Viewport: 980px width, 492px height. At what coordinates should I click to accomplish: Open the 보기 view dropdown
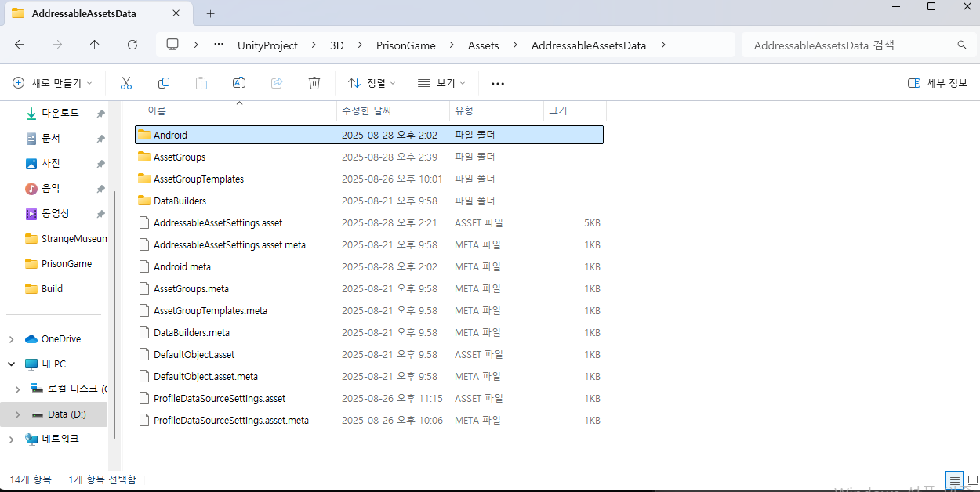coord(441,83)
